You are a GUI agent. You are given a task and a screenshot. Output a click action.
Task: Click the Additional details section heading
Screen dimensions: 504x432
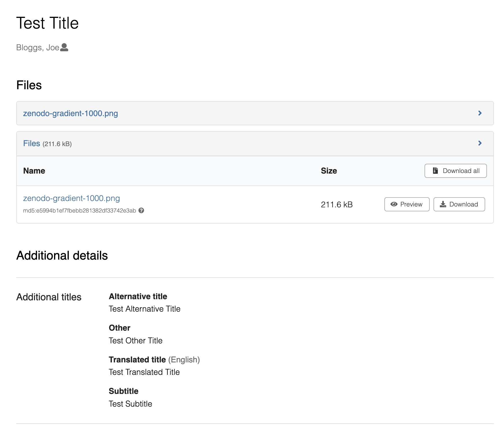(62, 256)
